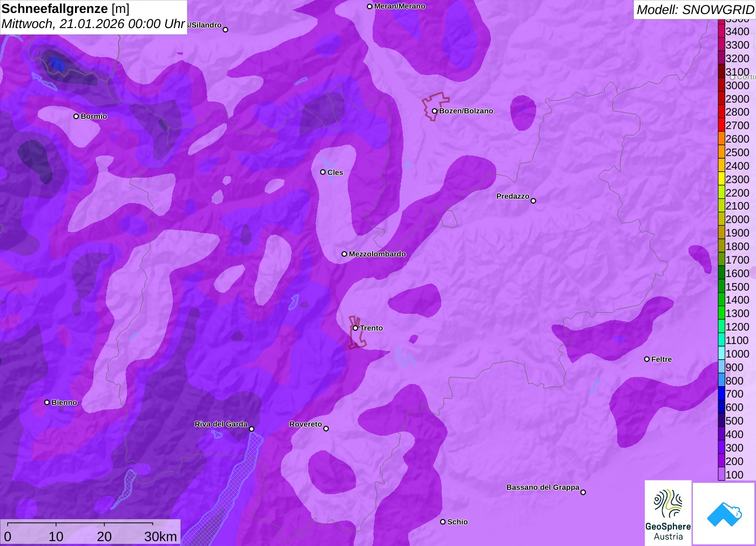Viewport: 756px width, 546px height.
Task: Click the 1800 legend value
Action: tap(737, 246)
